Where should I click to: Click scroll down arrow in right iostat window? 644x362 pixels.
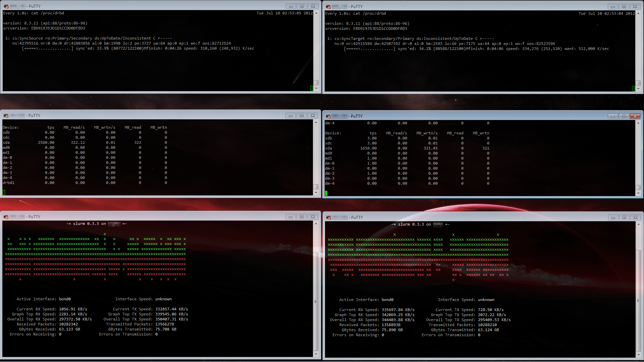[638, 193]
